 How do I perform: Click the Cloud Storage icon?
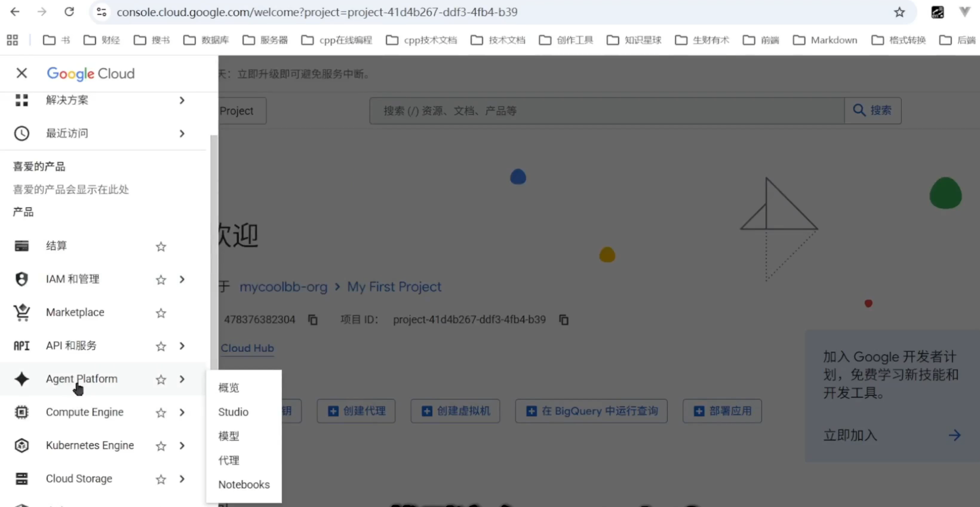click(x=21, y=479)
